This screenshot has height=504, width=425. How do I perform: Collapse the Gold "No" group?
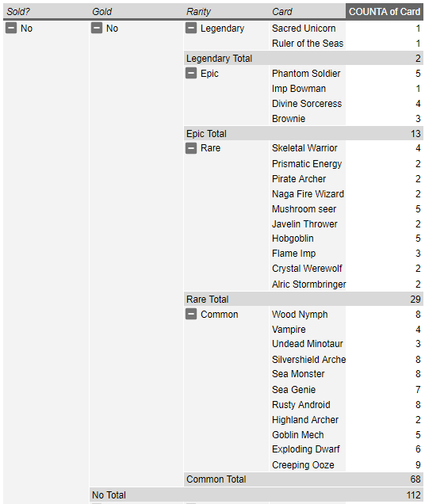pyautogui.click(x=97, y=28)
